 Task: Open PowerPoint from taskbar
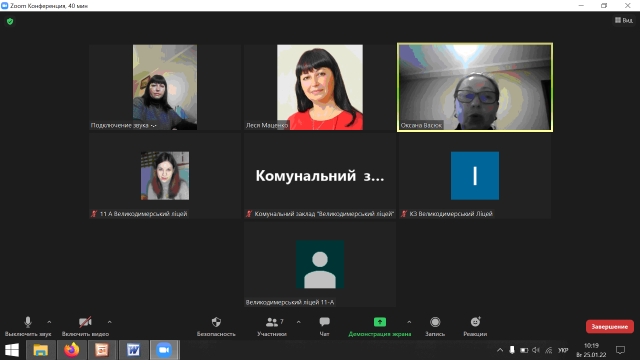(x=102, y=350)
